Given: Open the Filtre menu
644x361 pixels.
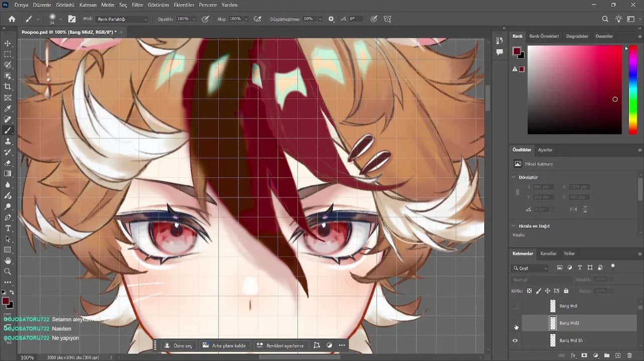Looking at the screenshot, I should click(138, 5).
